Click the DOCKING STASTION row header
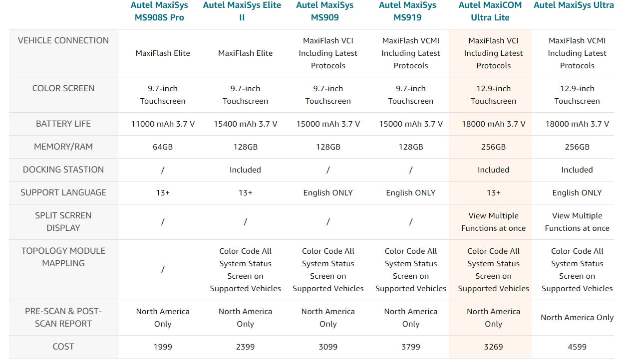 [x=63, y=170]
